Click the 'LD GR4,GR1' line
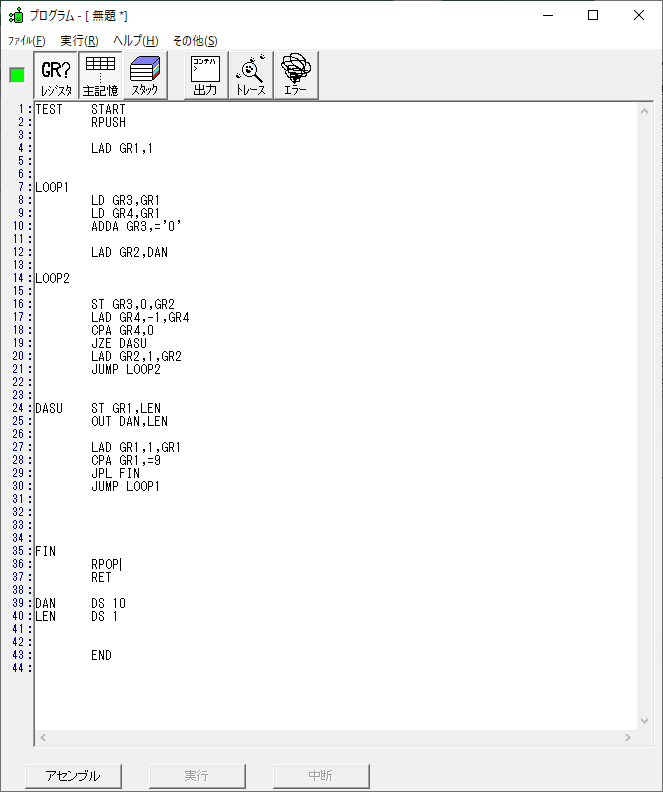Image resolution: width=663 pixels, height=792 pixels. coord(125,214)
